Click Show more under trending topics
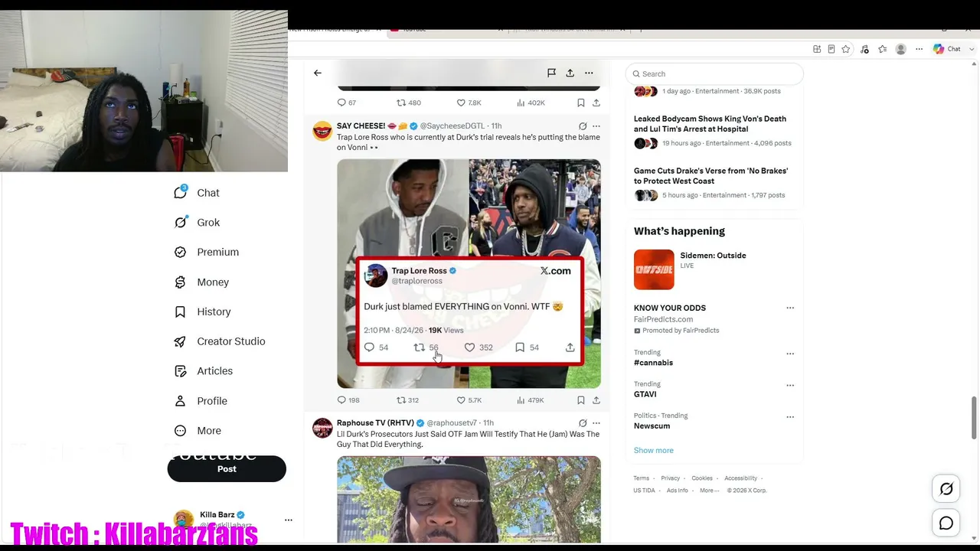The image size is (980, 551). pos(654,451)
